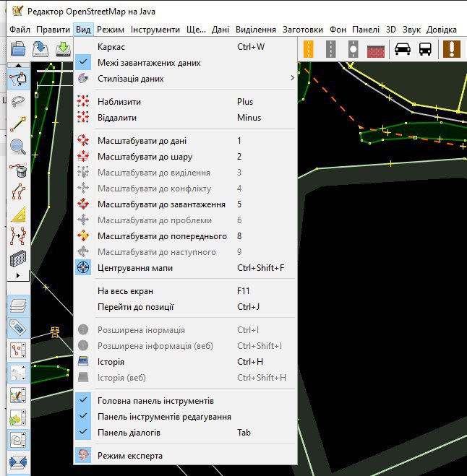Open the Дані menu
The image size is (467, 476).
point(220,30)
